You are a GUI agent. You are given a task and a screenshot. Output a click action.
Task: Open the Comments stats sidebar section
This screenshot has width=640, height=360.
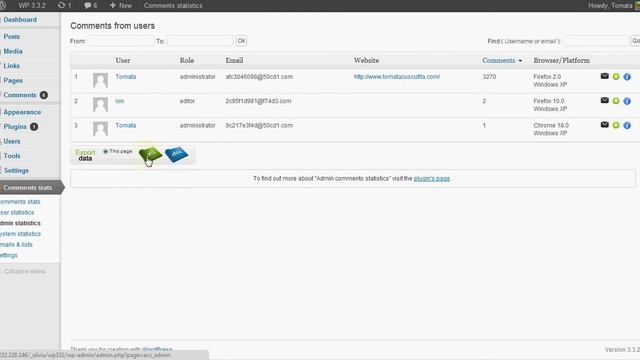pos(28,188)
